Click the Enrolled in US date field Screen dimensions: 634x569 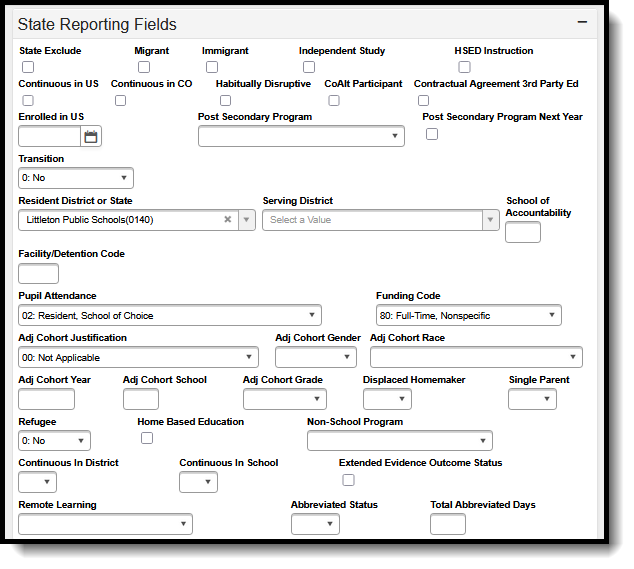49,136
